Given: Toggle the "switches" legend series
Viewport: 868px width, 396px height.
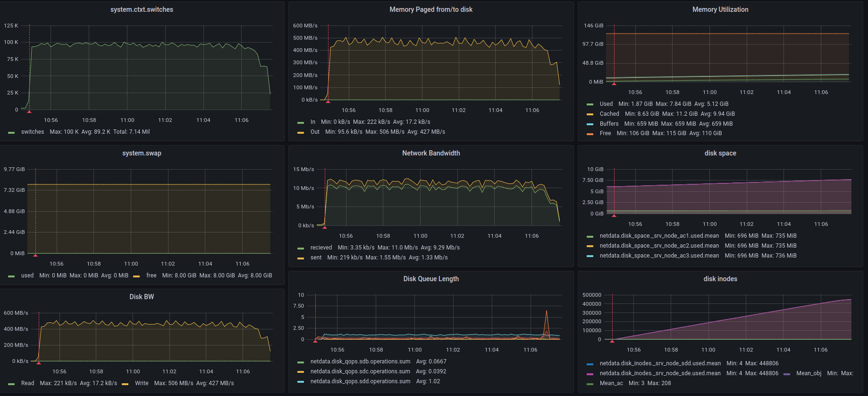Looking at the screenshot, I should [x=32, y=132].
